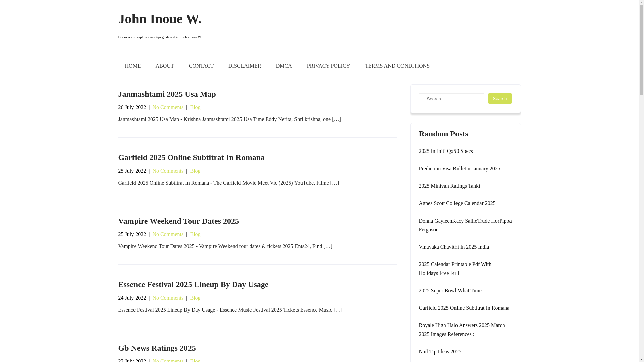Open the ABOUT page

[165, 66]
